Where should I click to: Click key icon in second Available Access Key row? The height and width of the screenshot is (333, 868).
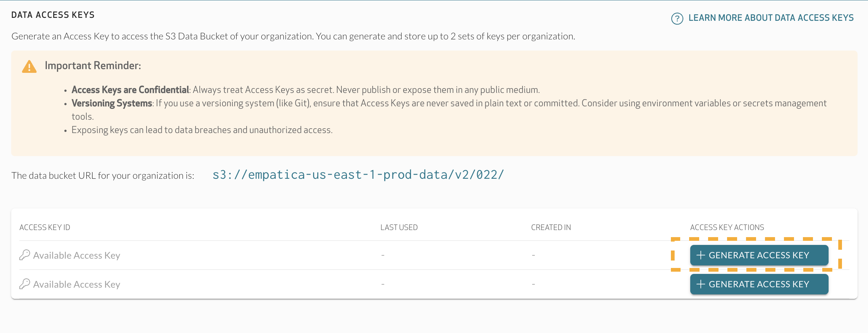point(25,284)
